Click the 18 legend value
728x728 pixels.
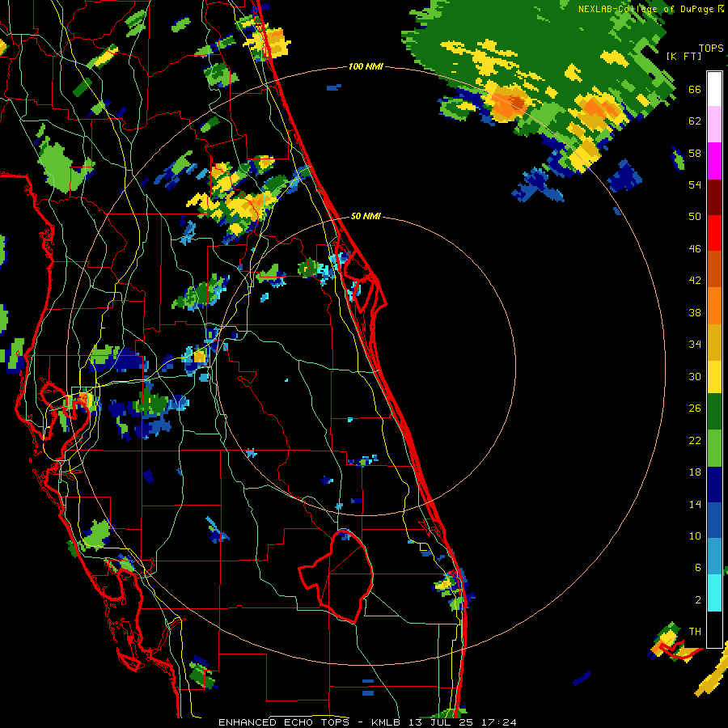(x=695, y=472)
